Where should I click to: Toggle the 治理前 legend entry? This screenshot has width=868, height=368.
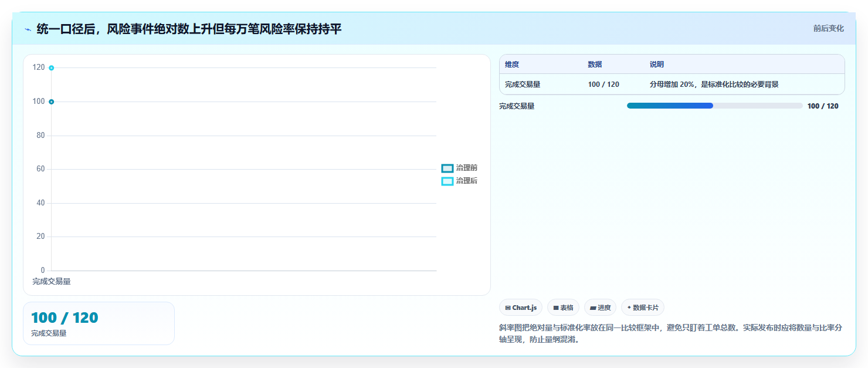click(x=459, y=168)
